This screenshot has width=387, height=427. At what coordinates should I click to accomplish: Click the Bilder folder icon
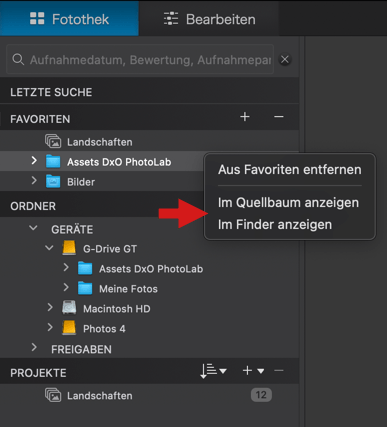53,182
